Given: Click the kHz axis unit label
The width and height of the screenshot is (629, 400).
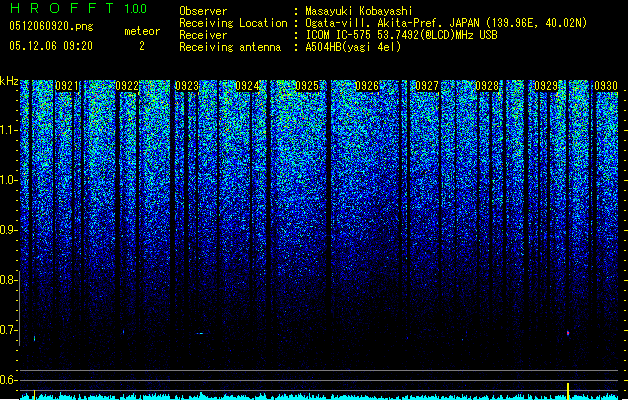Looking at the screenshot, I should pos(9,81).
